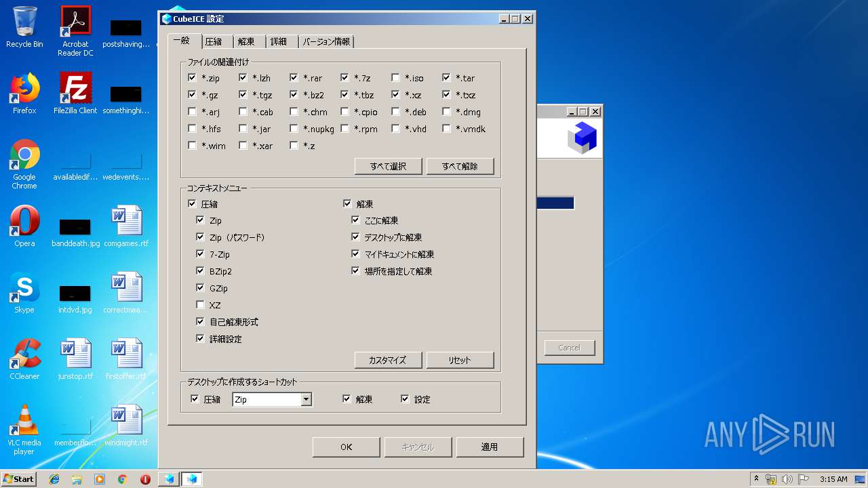Launch Acrobat Reader DC from desktop
The height and width of the screenshot is (488, 868).
point(75,30)
